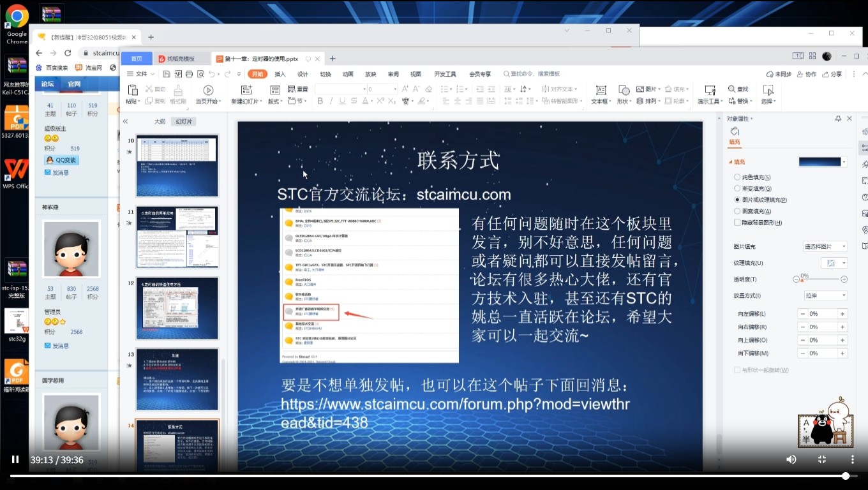Image resolution: width=868 pixels, height=490 pixels.
Task: Open the Presentation Tools (演示工具) icon
Action: point(710,90)
